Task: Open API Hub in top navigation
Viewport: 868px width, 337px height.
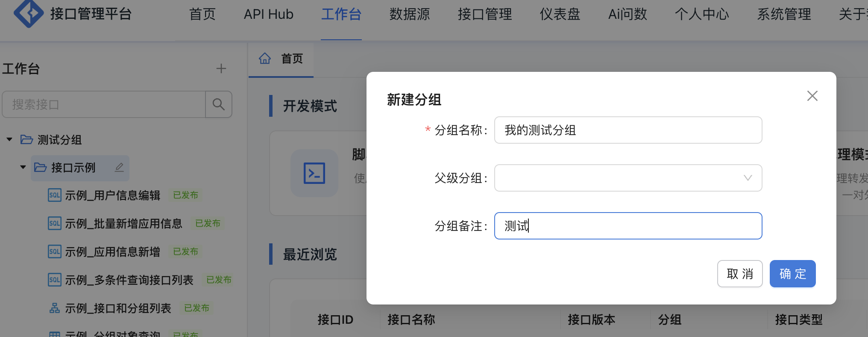Action: (x=269, y=14)
